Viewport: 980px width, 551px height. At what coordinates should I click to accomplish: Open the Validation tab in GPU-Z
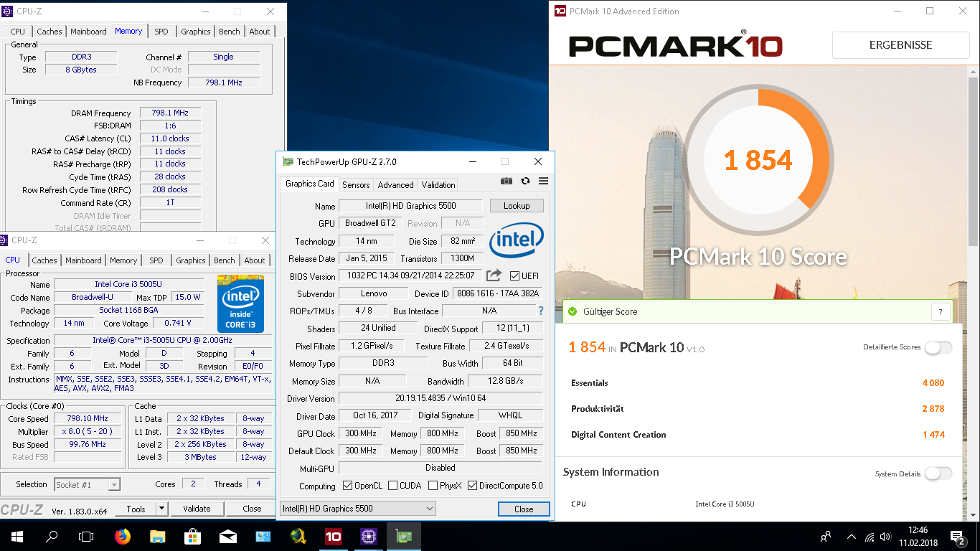pyautogui.click(x=438, y=184)
